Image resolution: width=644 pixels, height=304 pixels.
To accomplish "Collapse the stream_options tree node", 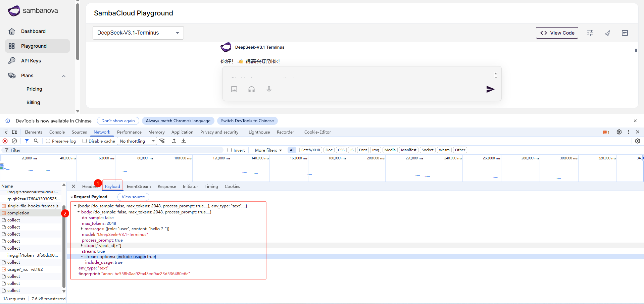I will tap(82, 257).
